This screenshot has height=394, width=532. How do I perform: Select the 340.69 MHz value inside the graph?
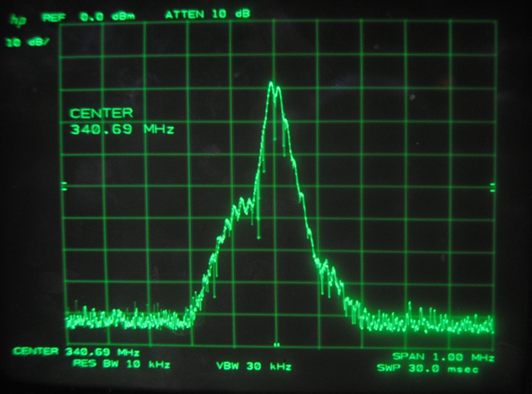(122, 129)
